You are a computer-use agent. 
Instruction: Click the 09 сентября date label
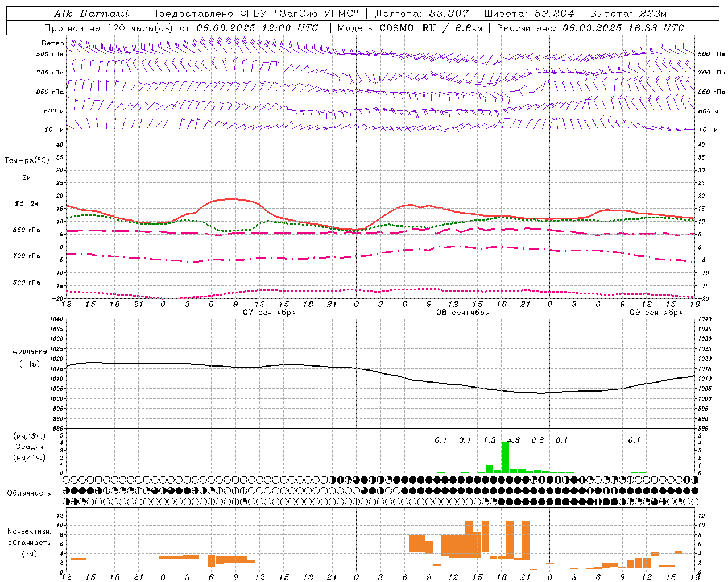[656, 313]
